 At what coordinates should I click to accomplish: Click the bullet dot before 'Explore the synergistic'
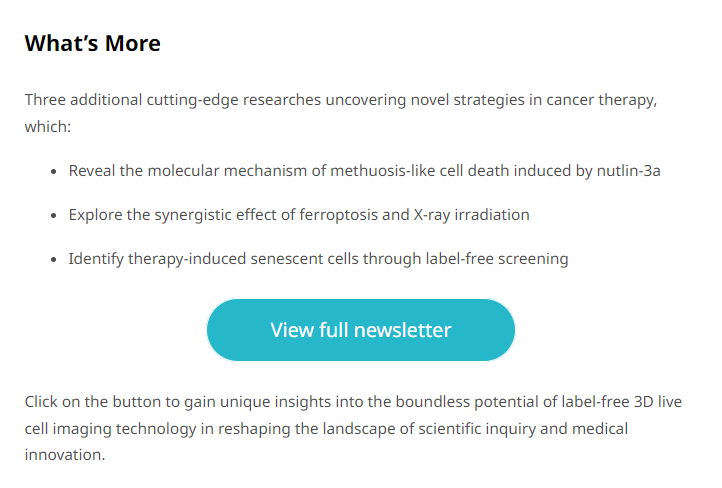click(54, 215)
